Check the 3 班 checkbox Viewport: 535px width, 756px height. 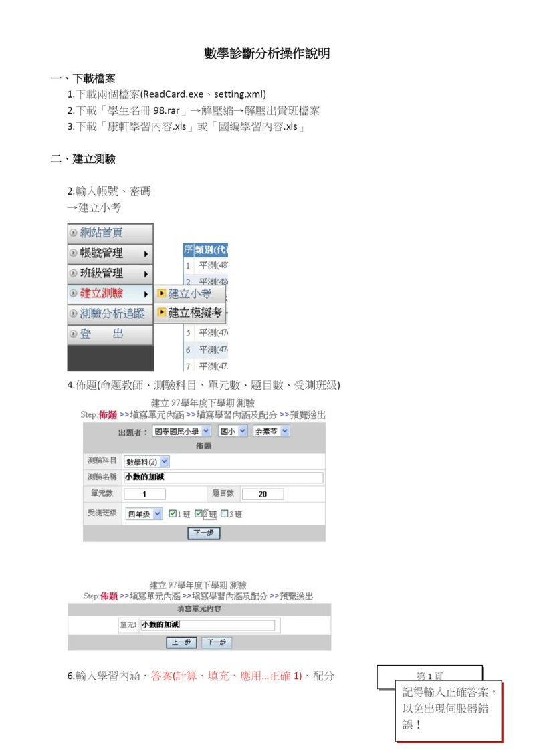[224, 514]
